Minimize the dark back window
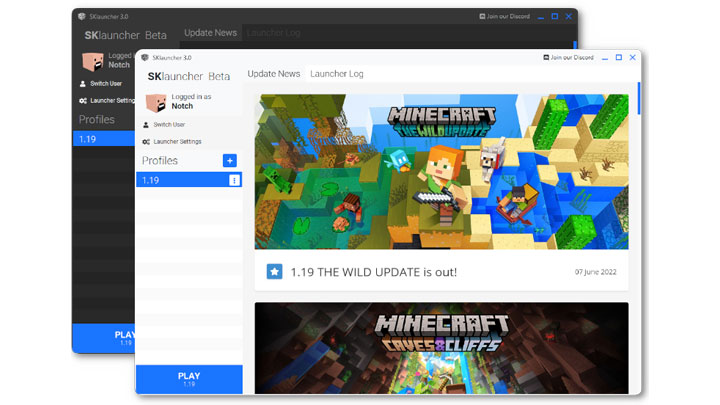The width and height of the screenshot is (720, 405). (x=540, y=17)
